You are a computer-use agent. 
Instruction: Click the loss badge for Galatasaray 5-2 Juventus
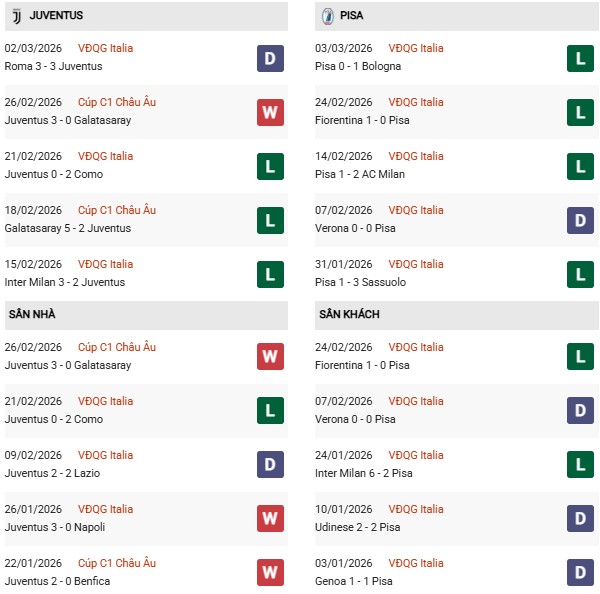point(270,220)
